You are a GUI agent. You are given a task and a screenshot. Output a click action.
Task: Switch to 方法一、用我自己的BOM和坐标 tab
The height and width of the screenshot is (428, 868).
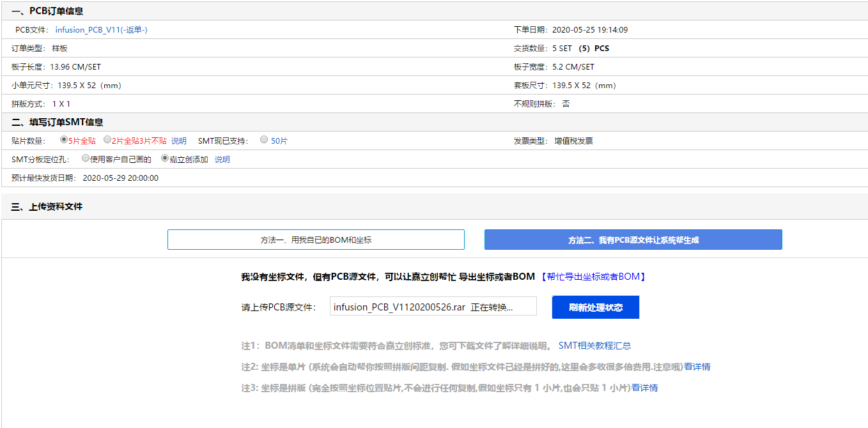(x=316, y=240)
